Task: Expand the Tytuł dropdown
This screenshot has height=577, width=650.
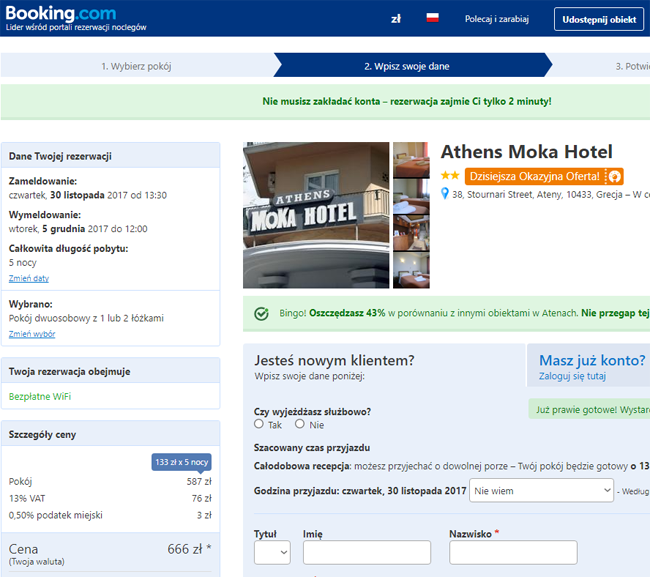Action: [272, 552]
